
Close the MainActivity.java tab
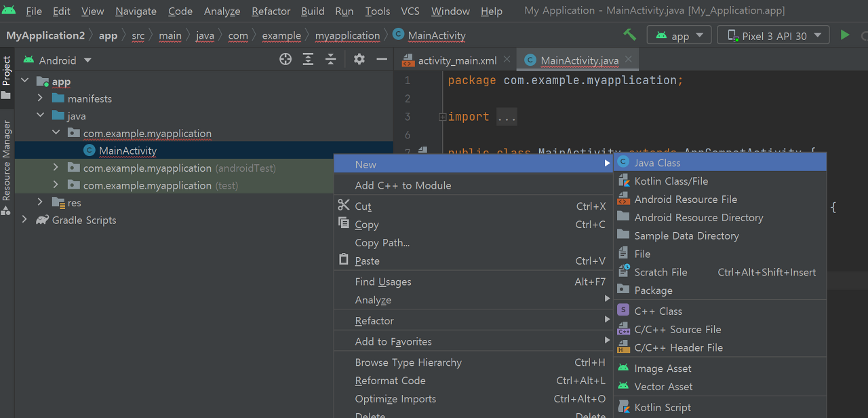tap(629, 60)
